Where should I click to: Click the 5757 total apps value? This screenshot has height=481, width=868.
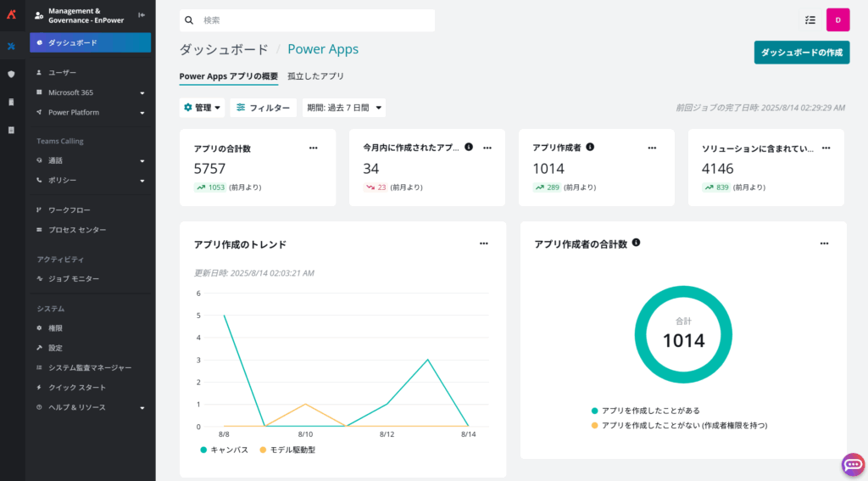pyautogui.click(x=210, y=169)
